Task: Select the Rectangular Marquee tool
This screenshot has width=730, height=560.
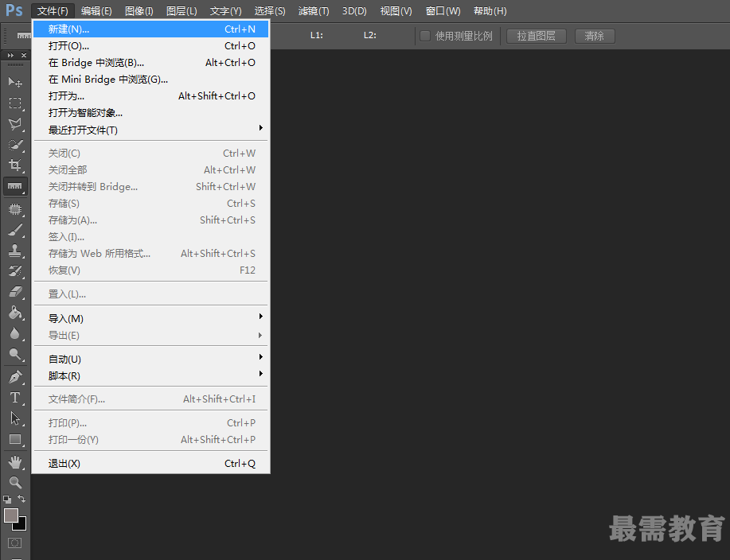Action: pyautogui.click(x=15, y=103)
